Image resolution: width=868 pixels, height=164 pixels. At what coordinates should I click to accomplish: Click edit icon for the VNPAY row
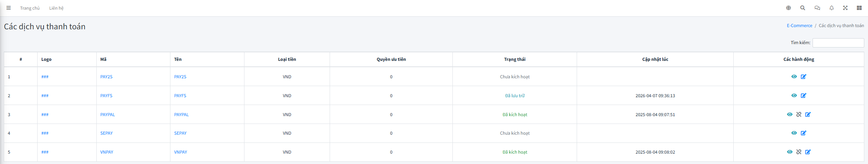[x=808, y=152]
